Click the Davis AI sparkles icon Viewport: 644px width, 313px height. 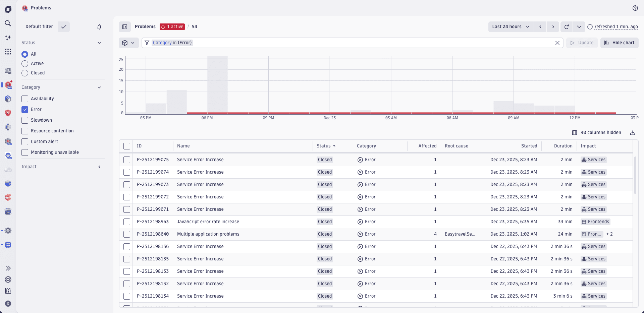pos(8,38)
